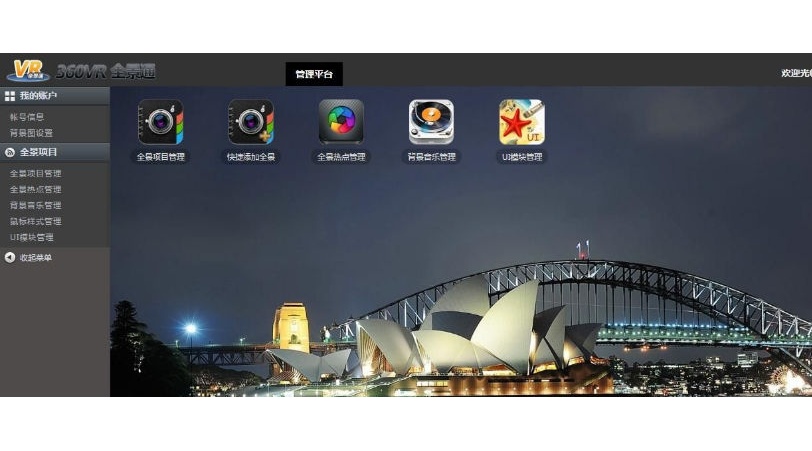Go to 背景音乐管理 in the sidebar
812x451 pixels.
click(35, 205)
